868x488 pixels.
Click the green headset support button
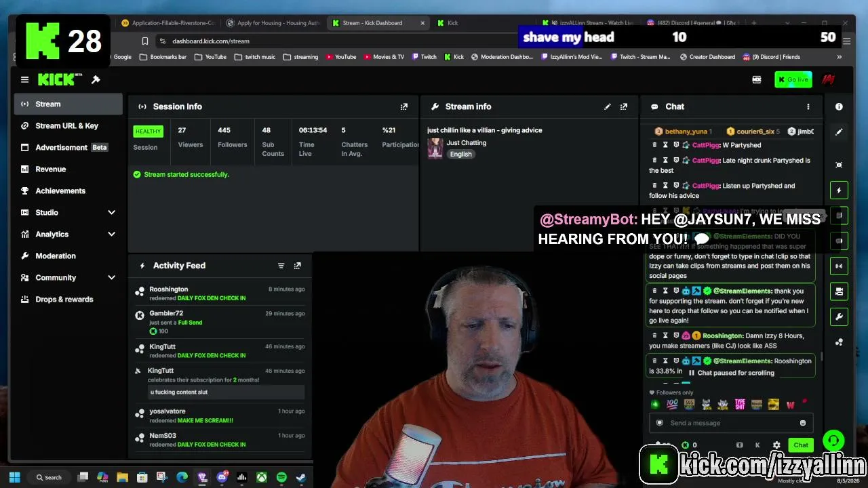click(833, 441)
